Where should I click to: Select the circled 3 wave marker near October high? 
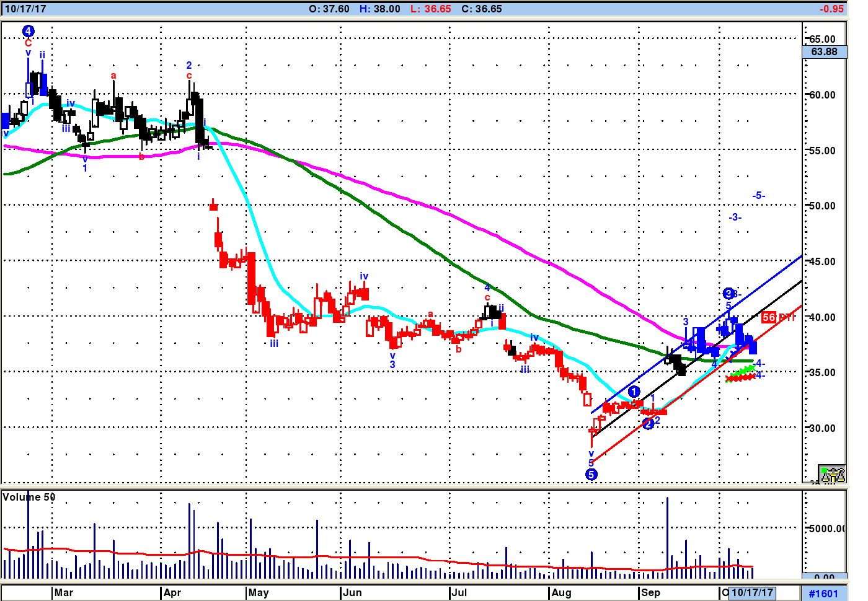pyautogui.click(x=728, y=293)
